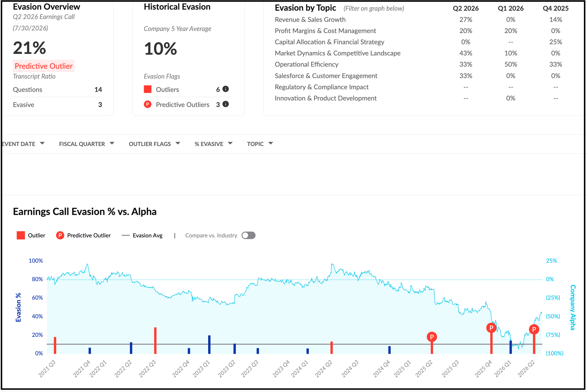The width and height of the screenshot is (588, 392).
Task: Click the red Outlier legend square
Action: [x=21, y=235]
